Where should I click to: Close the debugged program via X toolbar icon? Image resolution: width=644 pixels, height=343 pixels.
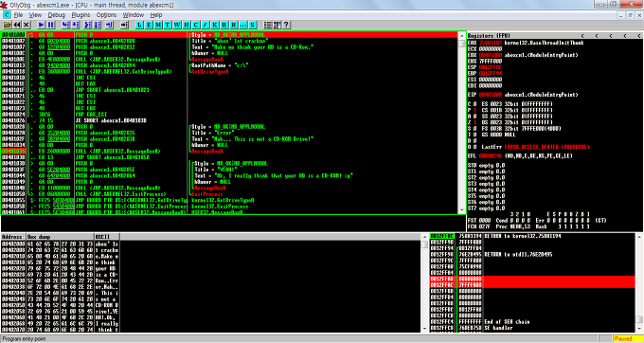(x=27, y=25)
